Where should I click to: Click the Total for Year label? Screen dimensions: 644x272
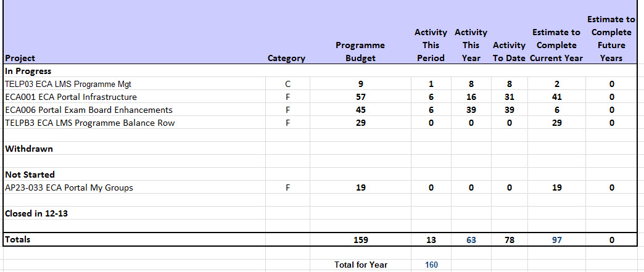click(x=361, y=265)
